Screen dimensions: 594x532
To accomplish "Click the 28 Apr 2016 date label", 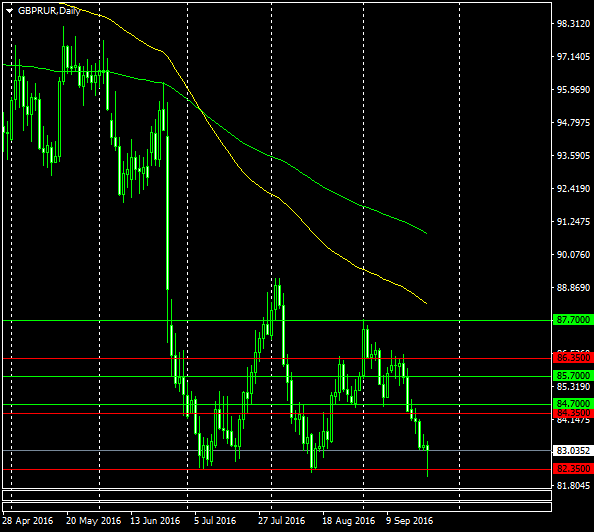I will pos(28,521).
